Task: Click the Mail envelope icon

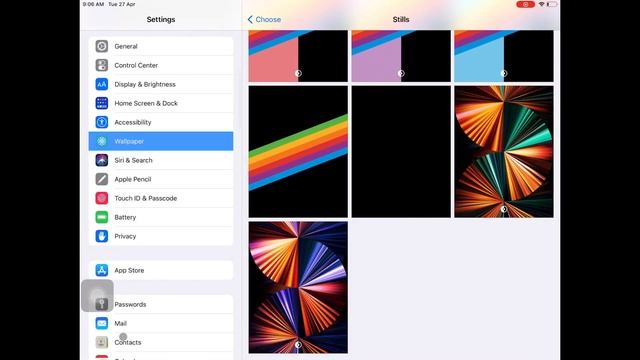Action: (x=102, y=323)
